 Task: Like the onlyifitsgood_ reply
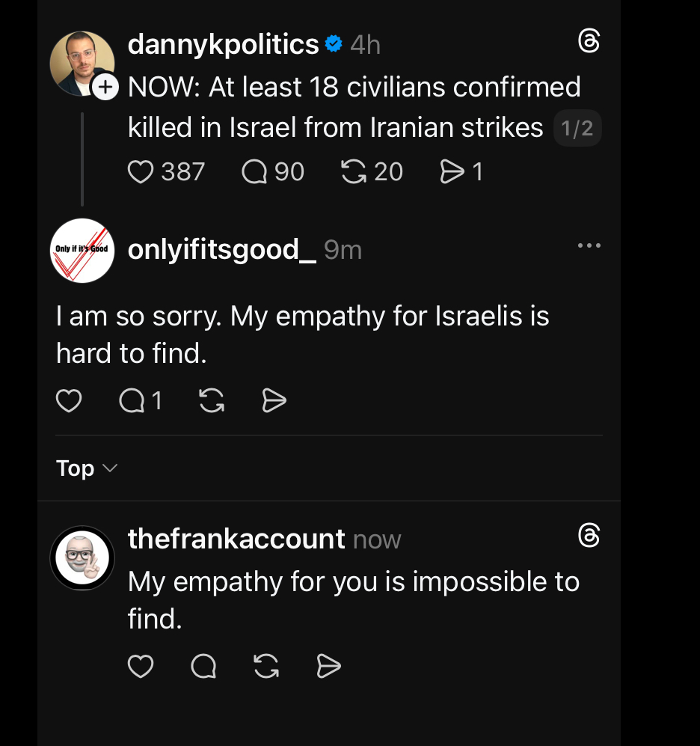(69, 402)
